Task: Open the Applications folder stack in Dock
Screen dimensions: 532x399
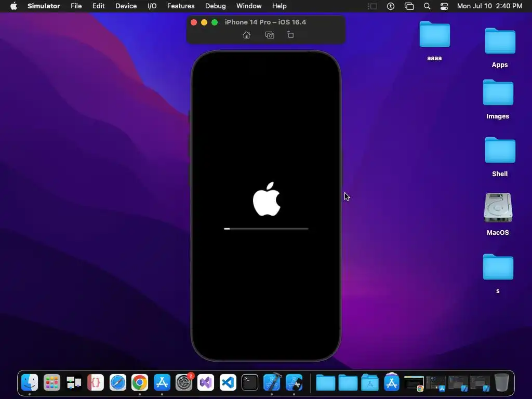Action: click(370, 383)
